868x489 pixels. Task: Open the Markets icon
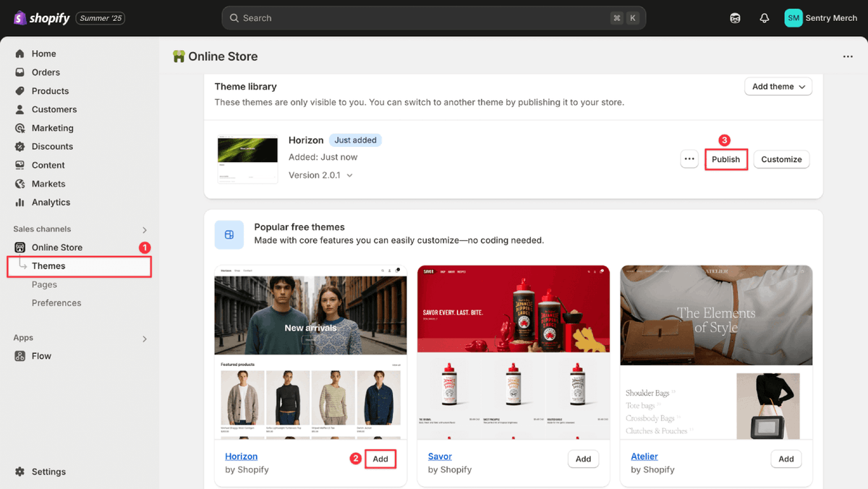21,184
